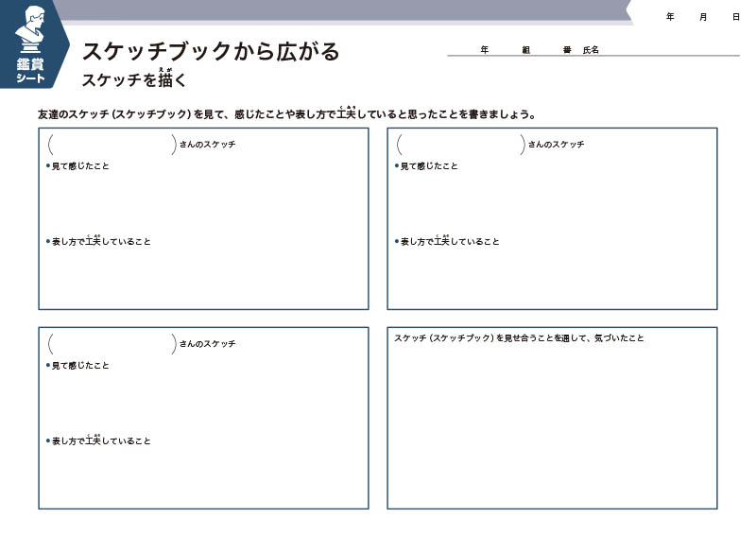Viewport: 756px width, 535px height.
Task: Click the blank name line after 氏名
Action: [x=669, y=49]
